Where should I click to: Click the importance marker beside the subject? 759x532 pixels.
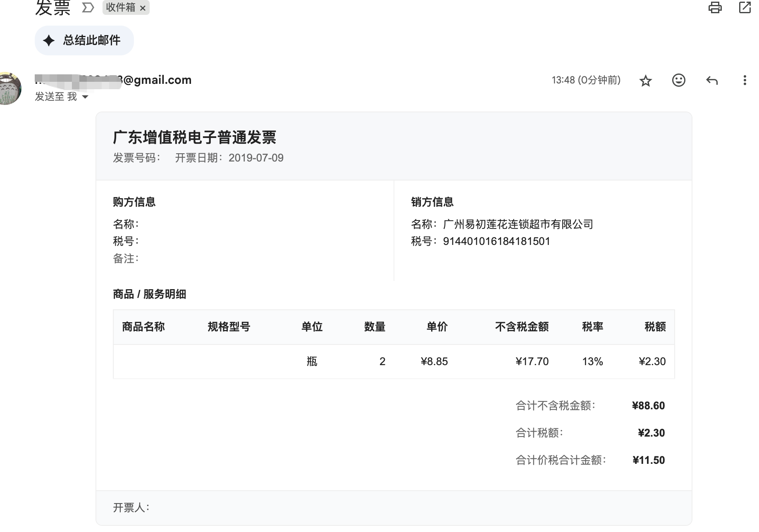click(88, 7)
